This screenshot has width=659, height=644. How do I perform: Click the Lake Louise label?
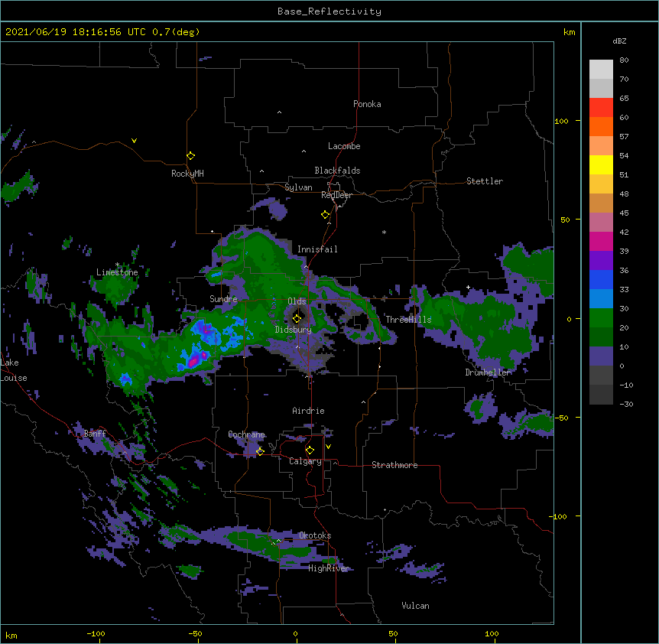click(14, 370)
